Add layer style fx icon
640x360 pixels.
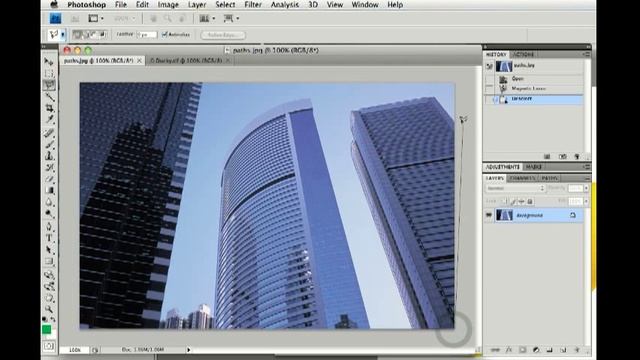coord(509,350)
